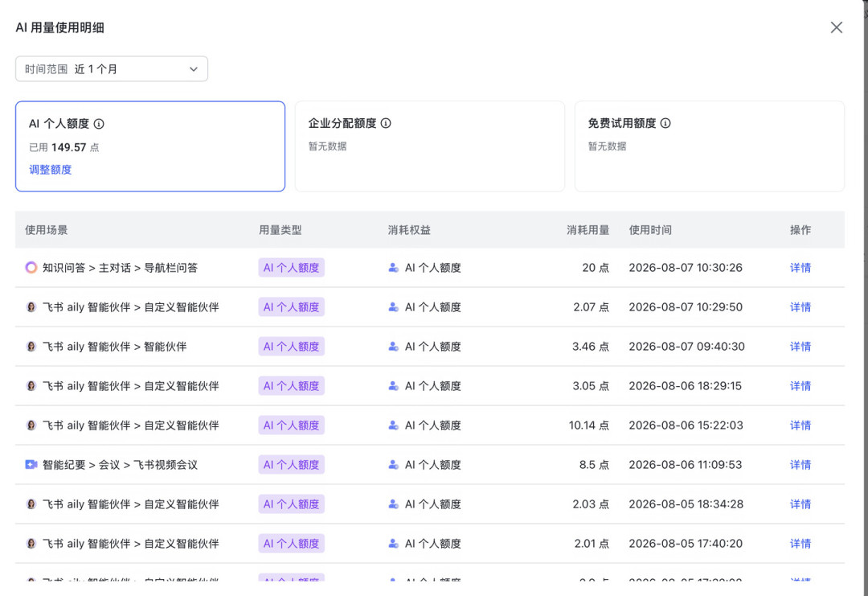Select the AI 个人额度 card
This screenshot has height=596, width=868.
pyautogui.click(x=150, y=146)
